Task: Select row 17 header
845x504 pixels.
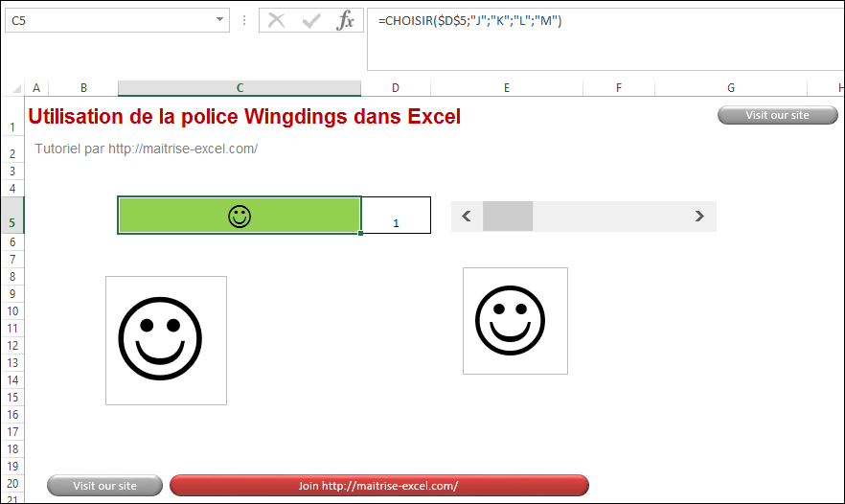Action: [x=12, y=432]
